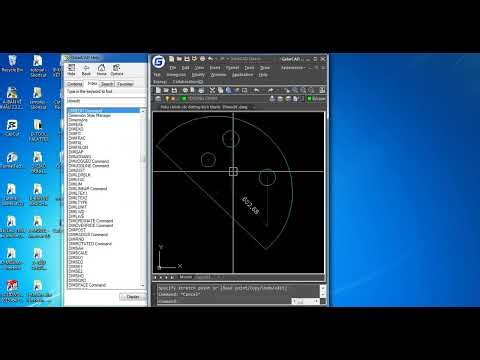480x360 pixels.
Task: Click New drawing icon in standard toolbar
Action: pyautogui.click(x=158, y=90)
